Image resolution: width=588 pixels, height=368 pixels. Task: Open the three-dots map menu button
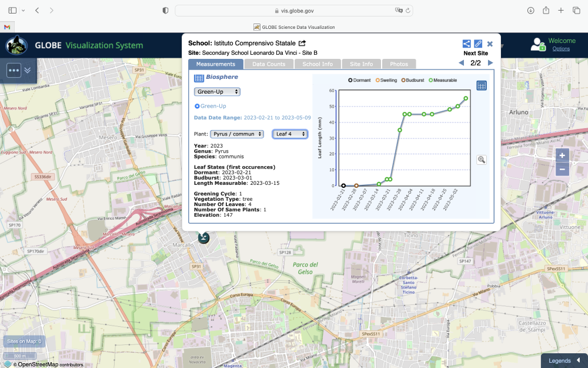coord(14,70)
